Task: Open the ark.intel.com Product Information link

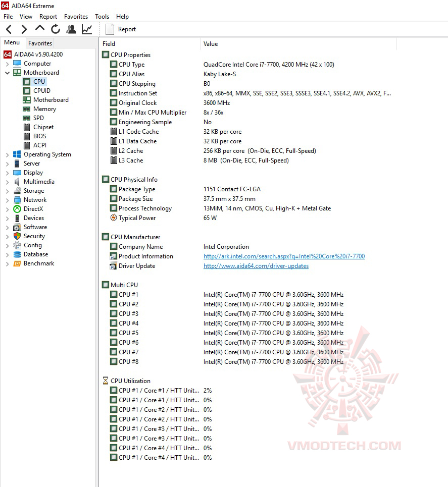Action: 284,256
